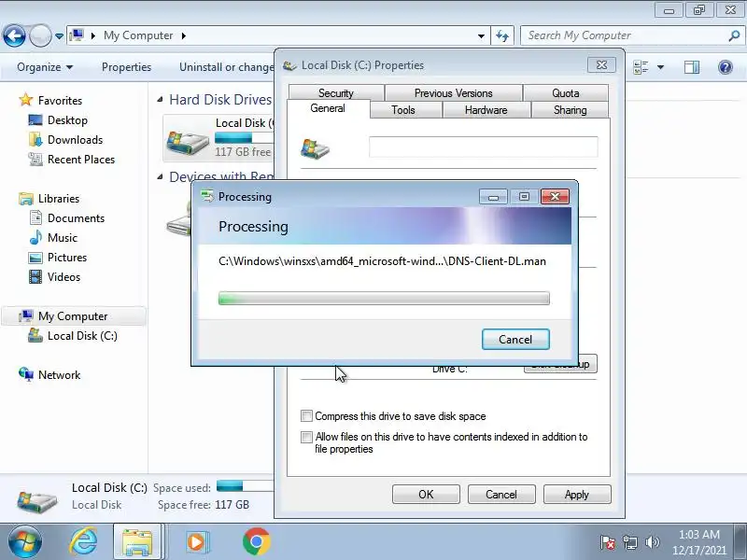This screenshot has height=560, width=747.
Task: Click the volume speaker icon in tray
Action: click(x=652, y=542)
